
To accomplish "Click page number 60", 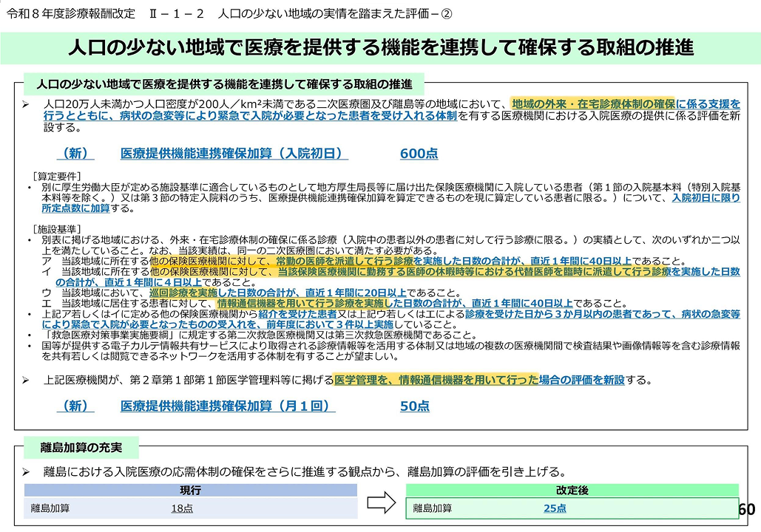I will pos(747,509).
